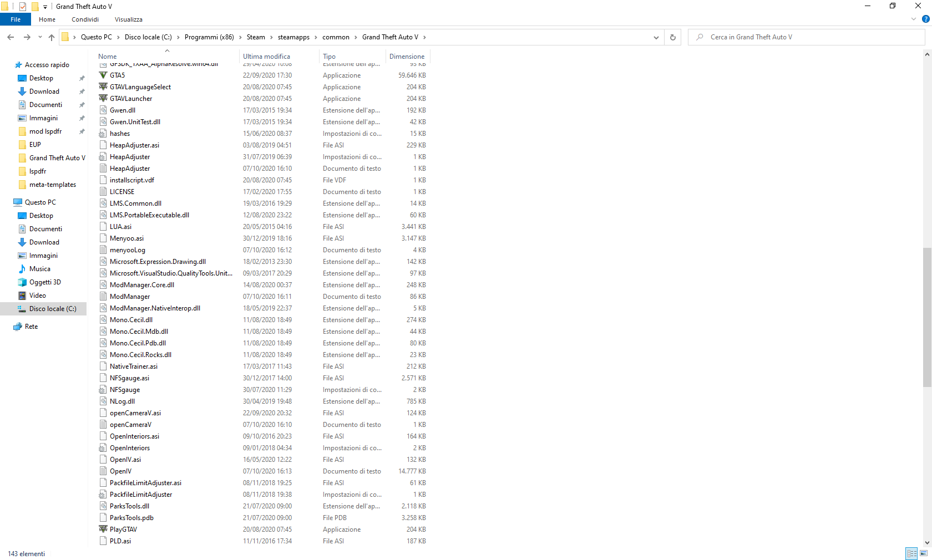Select the PLD.asi file
This screenshot has width=932, height=560.
tap(120, 541)
